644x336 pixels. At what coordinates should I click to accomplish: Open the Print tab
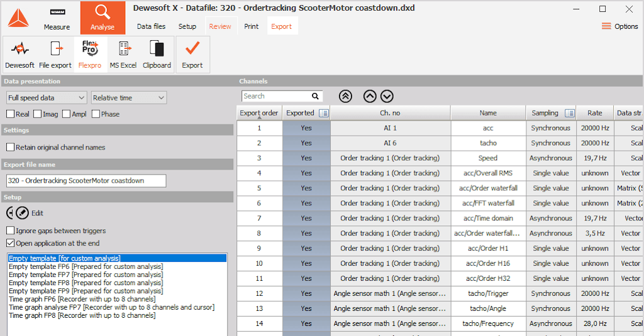pyautogui.click(x=252, y=26)
